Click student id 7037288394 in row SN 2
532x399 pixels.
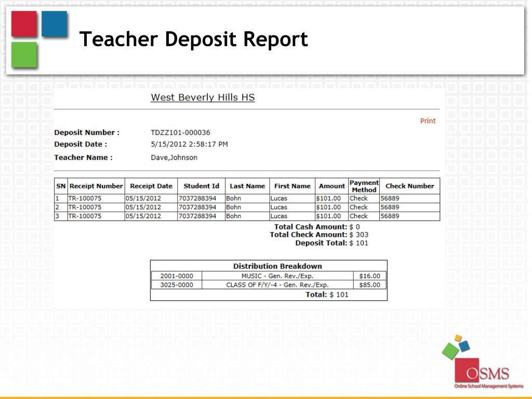(x=197, y=207)
